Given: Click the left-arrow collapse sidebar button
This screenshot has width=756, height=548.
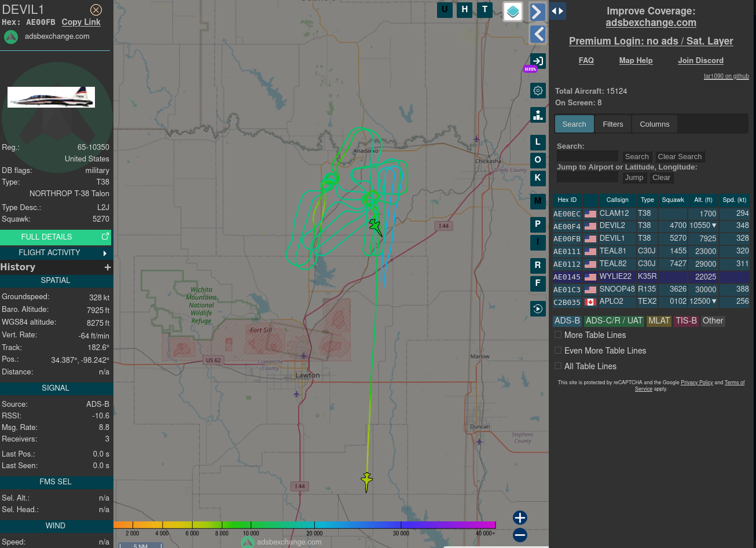Looking at the screenshot, I should pos(538,34).
